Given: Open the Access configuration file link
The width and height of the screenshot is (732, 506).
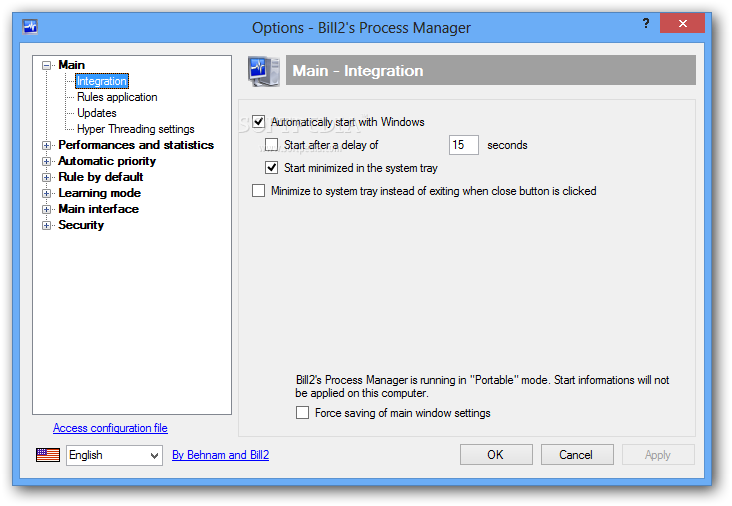Looking at the screenshot, I should pos(110,428).
